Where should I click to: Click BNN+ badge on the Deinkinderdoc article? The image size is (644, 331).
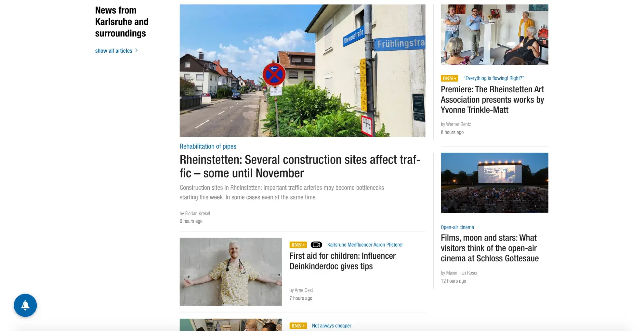(298, 245)
